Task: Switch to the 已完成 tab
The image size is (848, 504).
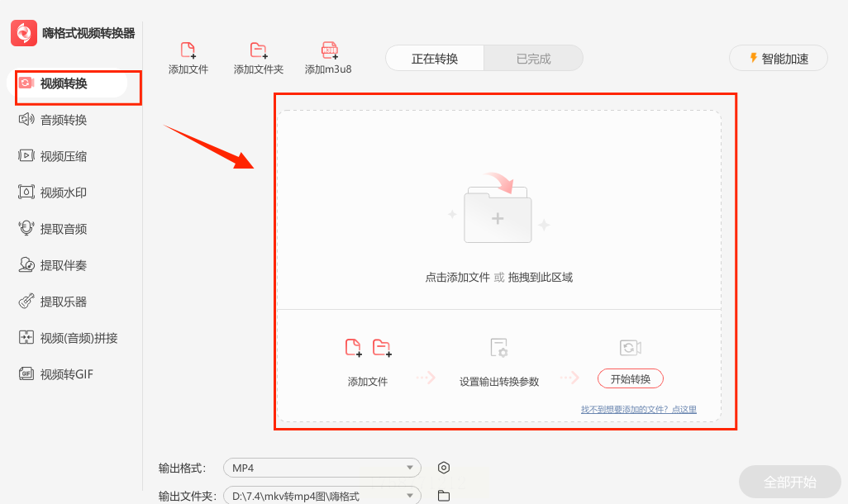Action: click(x=533, y=59)
